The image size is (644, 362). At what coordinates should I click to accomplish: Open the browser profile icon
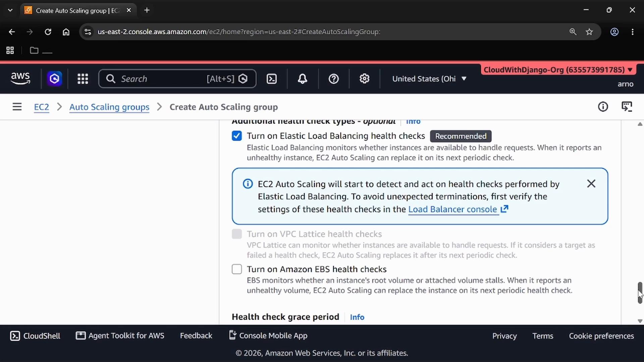pyautogui.click(x=614, y=32)
